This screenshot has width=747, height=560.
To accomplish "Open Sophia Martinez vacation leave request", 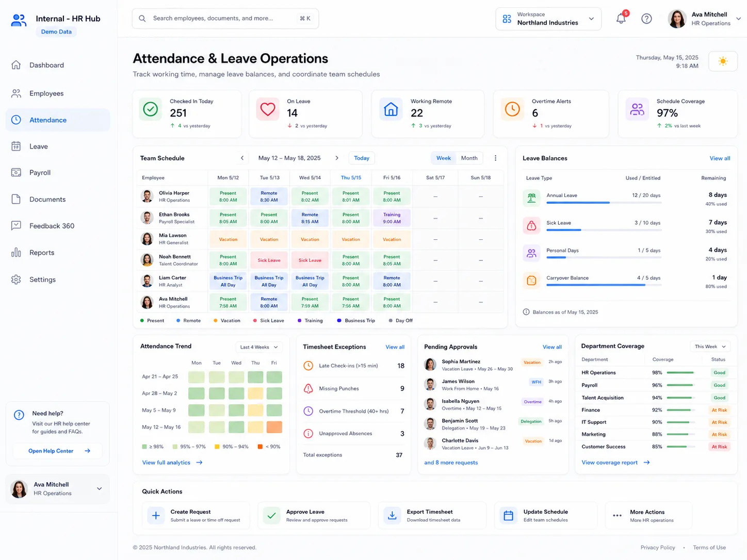I will tap(493, 365).
